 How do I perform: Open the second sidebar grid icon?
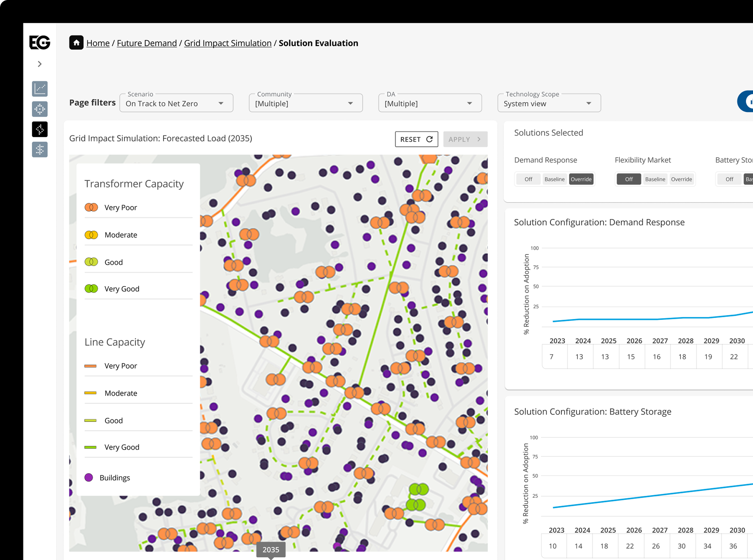(x=40, y=109)
